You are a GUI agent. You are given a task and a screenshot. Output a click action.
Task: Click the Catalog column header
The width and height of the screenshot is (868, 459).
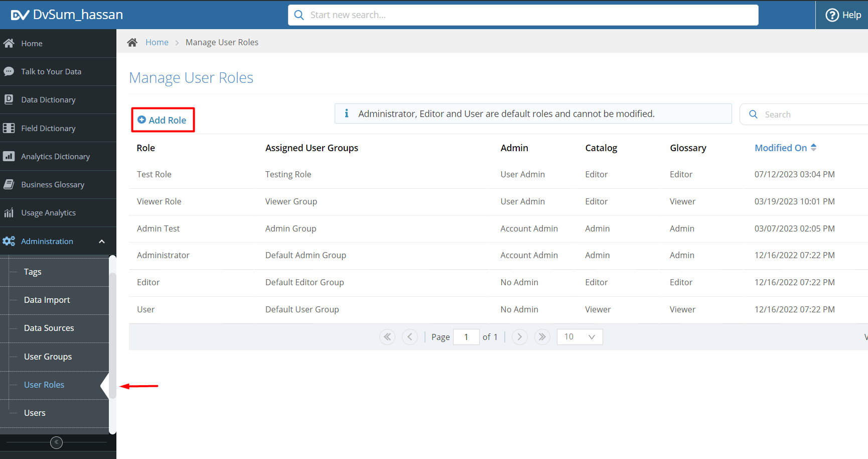[x=601, y=148]
